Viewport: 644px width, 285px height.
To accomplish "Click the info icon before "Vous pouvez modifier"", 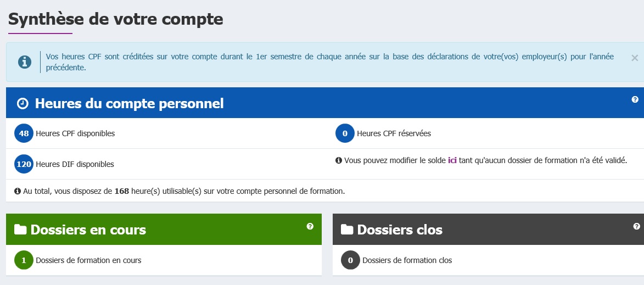I will [339, 160].
